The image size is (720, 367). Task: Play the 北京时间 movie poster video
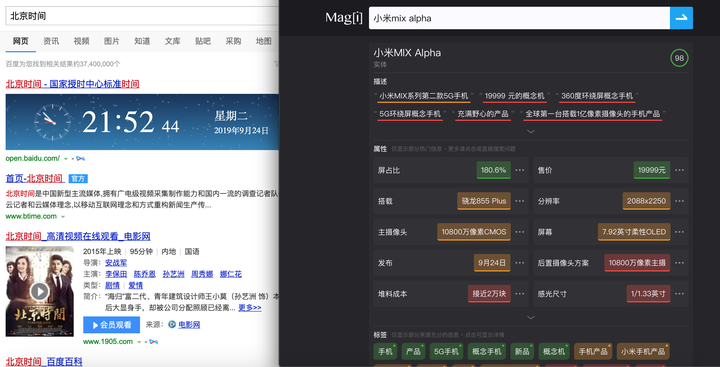pos(39,291)
